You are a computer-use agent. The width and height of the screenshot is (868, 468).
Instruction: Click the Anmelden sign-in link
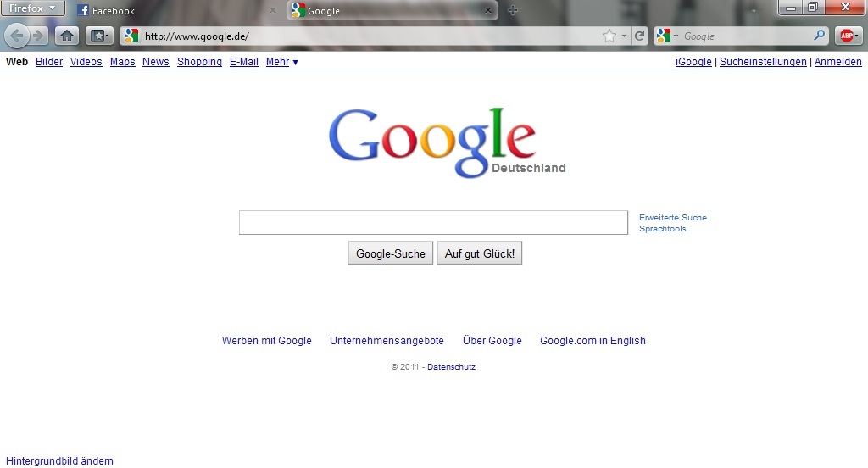pos(838,62)
